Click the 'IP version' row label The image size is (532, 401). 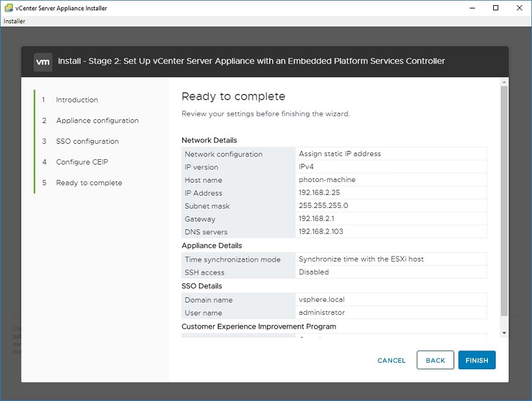202,167
